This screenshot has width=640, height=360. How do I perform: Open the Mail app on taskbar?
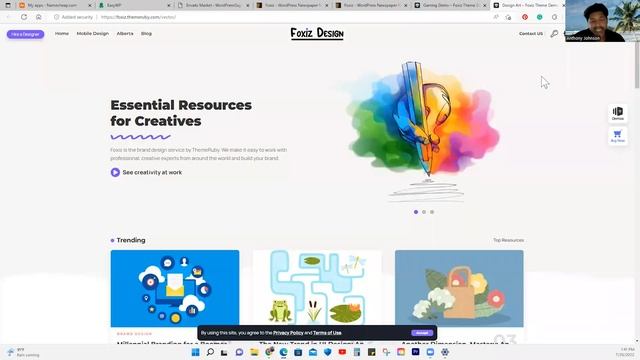[313, 352]
